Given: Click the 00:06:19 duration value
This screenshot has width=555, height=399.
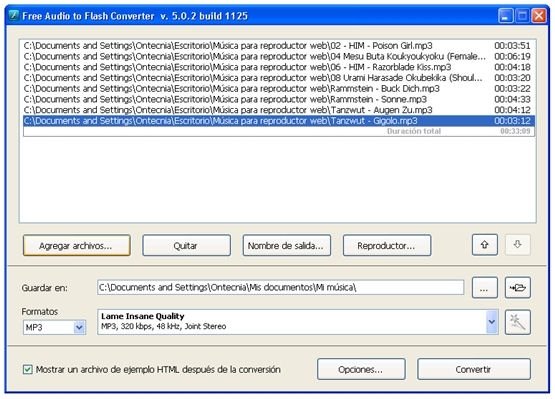Looking at the screenshot, I should click(512, 56).
